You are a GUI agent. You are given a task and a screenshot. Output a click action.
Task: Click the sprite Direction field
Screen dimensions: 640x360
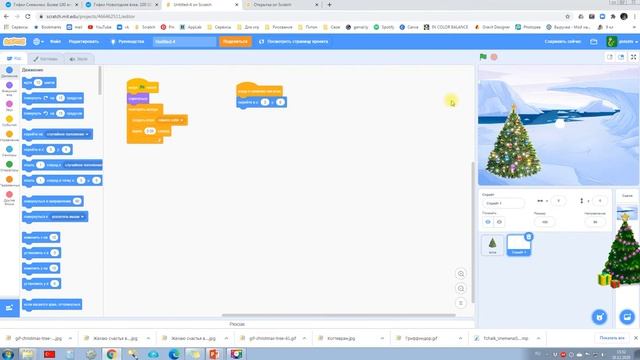(x=595, y=222)
